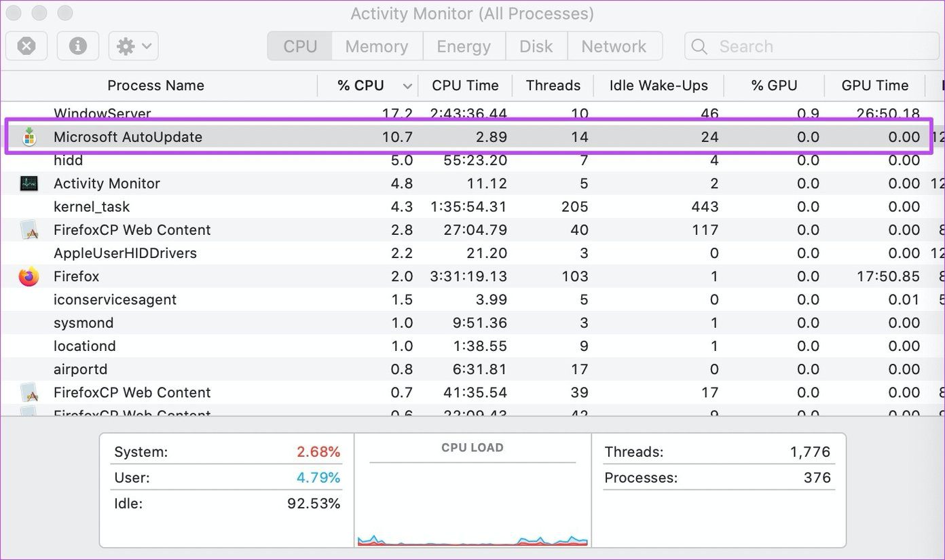Click the first FirefoxCP Web Content icon
Image resolution: width=945 pixels, height=560 pixels.
pos(29,230)
